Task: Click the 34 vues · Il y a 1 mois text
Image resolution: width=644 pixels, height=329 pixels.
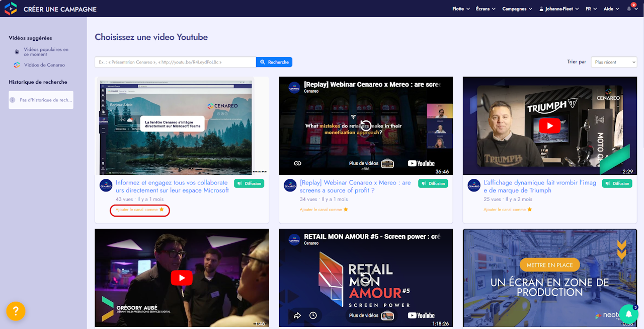Action: tap(324, 199)
